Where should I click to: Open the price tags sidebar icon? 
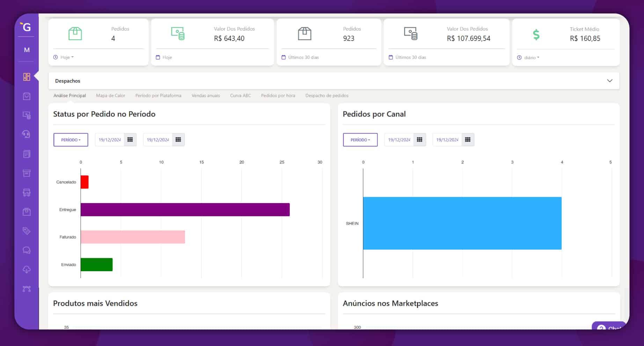coord(27,231)
